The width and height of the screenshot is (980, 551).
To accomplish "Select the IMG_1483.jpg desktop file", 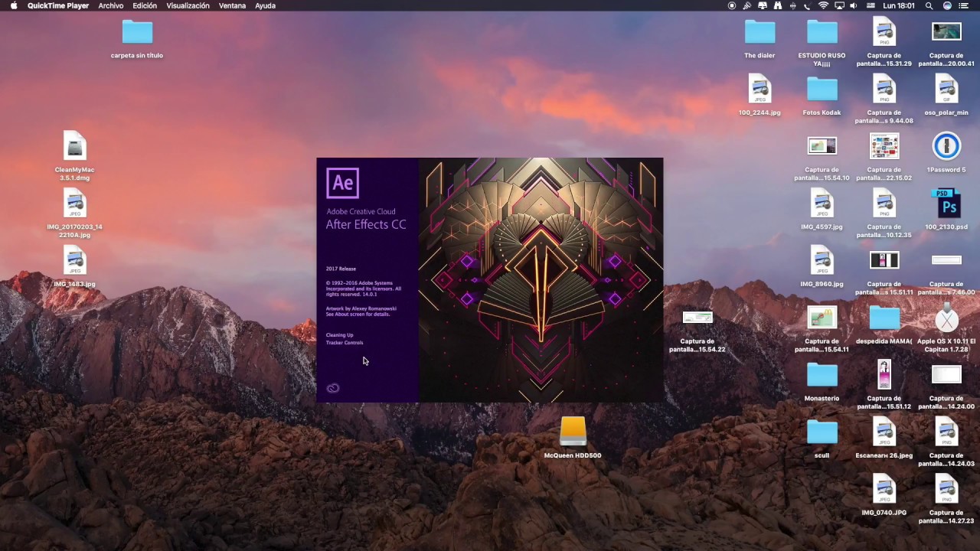I will coord(74,260).
